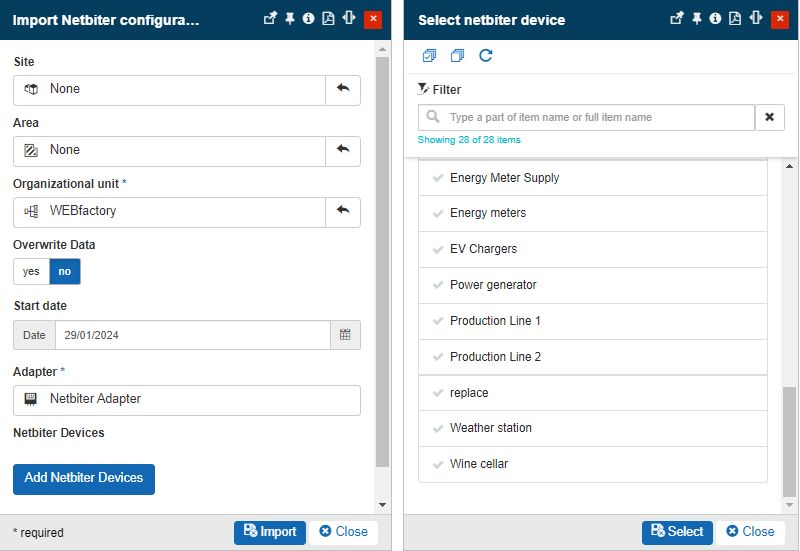Set Overwrite Data to yes
Screen dimensions: 800x551
point(31,272)
